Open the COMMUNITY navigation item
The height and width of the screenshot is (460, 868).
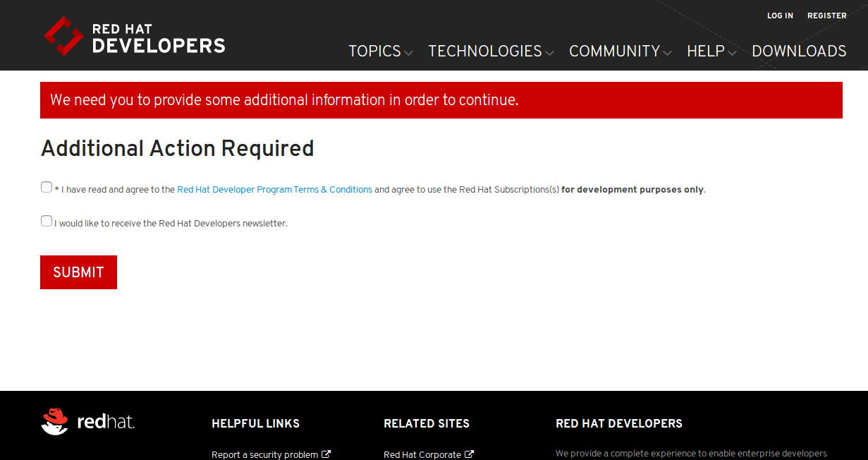[x=614, y=51]
